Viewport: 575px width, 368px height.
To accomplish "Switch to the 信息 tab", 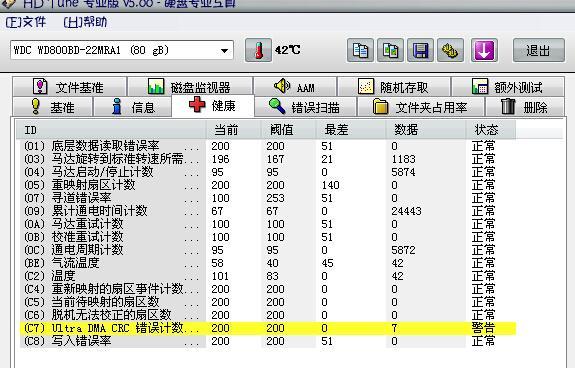I will 132,107.
